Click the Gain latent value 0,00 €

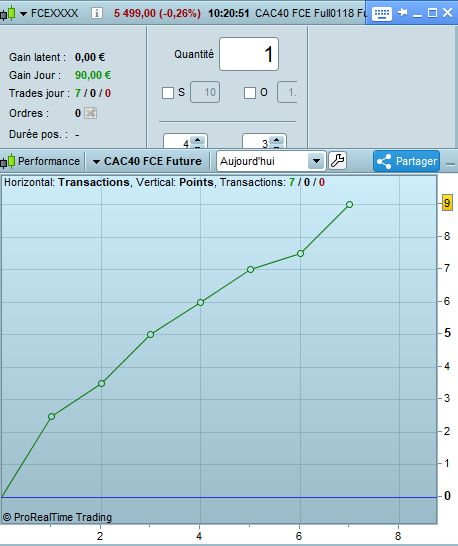[90, 57]
